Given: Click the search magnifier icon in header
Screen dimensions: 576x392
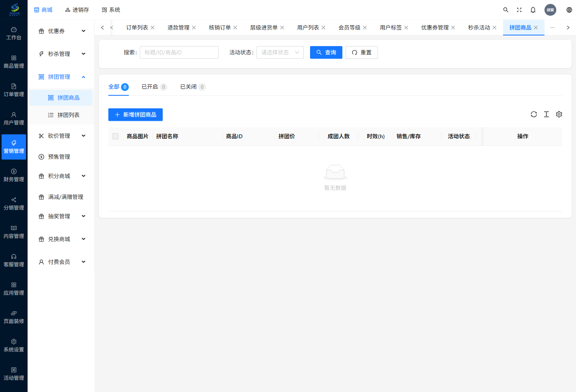Looking at the screenshot, I should coord(506,10).
